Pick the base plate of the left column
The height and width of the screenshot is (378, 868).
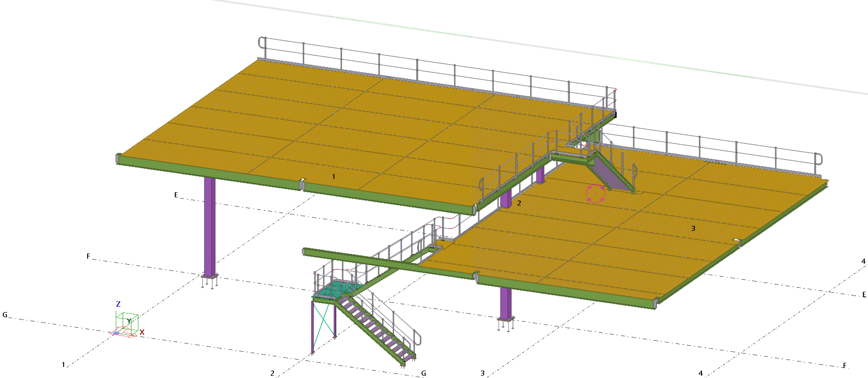[210, 277]
